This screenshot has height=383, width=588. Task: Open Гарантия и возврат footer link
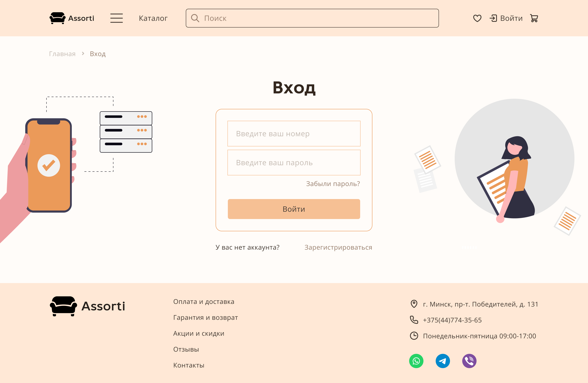click(x=205, y=317)
